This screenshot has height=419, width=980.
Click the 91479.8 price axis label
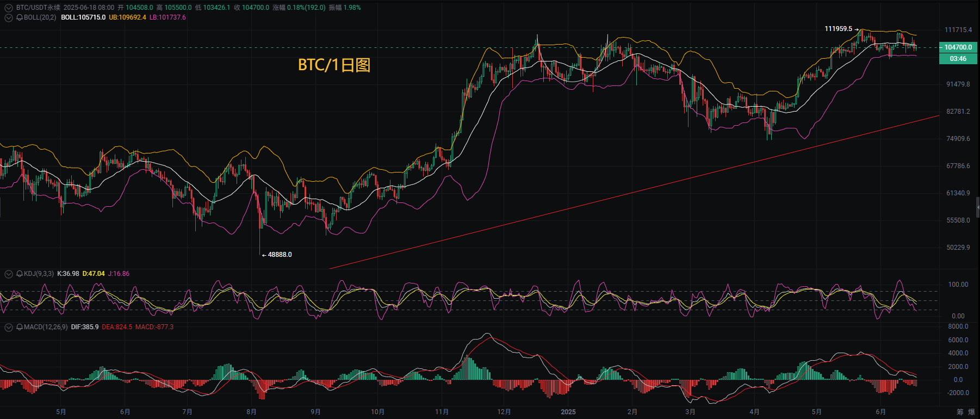958,84
